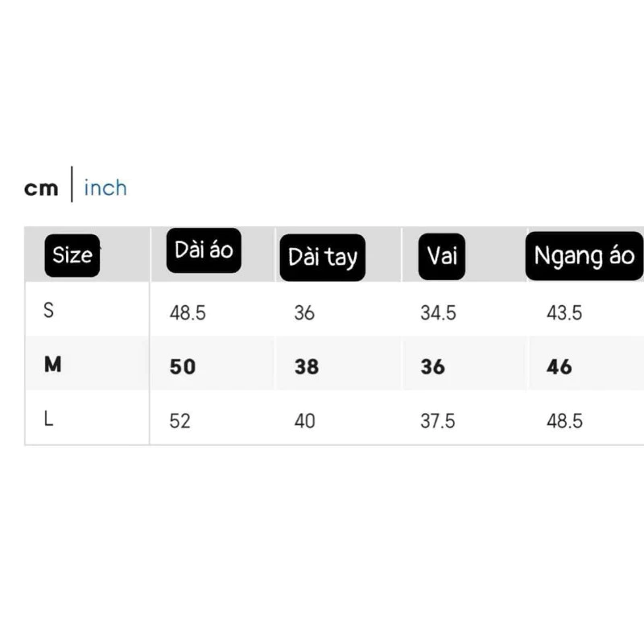The height and width of the screenshot is (644, 644).
Task: Switch units to inch
Action: pyautogui.click(x=105, y=188)
